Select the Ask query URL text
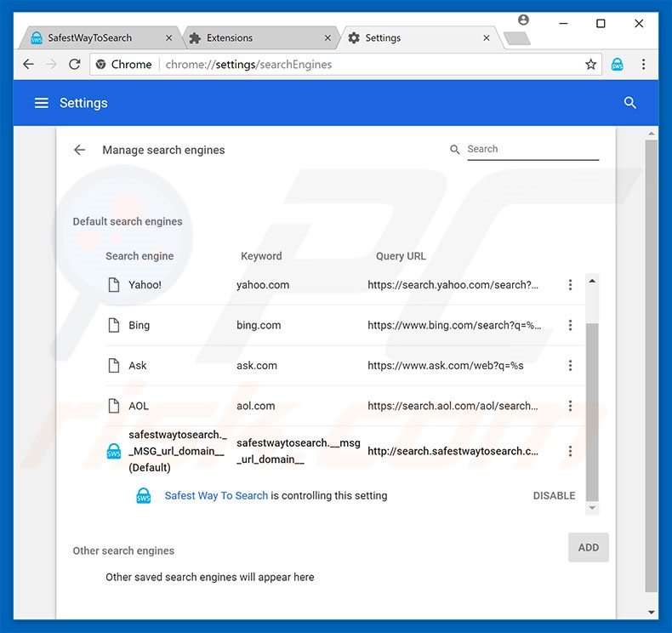This screenshot has width=672, height=633. (445, 366)
